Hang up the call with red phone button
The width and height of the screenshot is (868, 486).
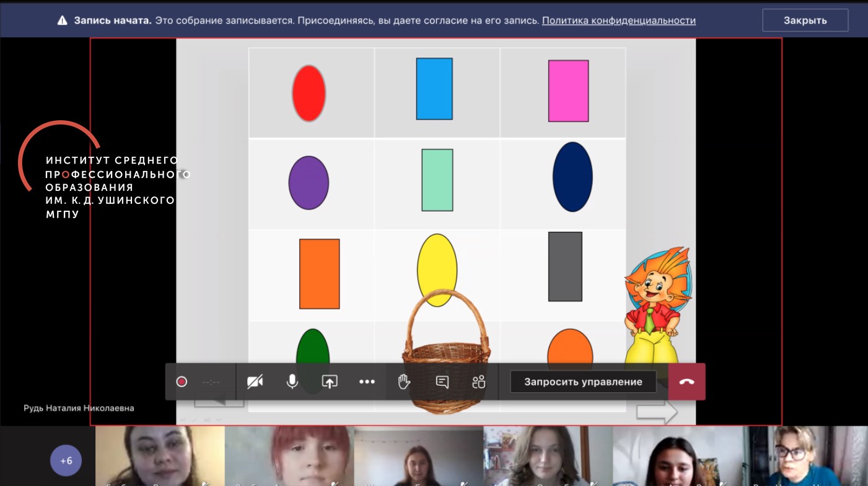(x=686, y=382)
